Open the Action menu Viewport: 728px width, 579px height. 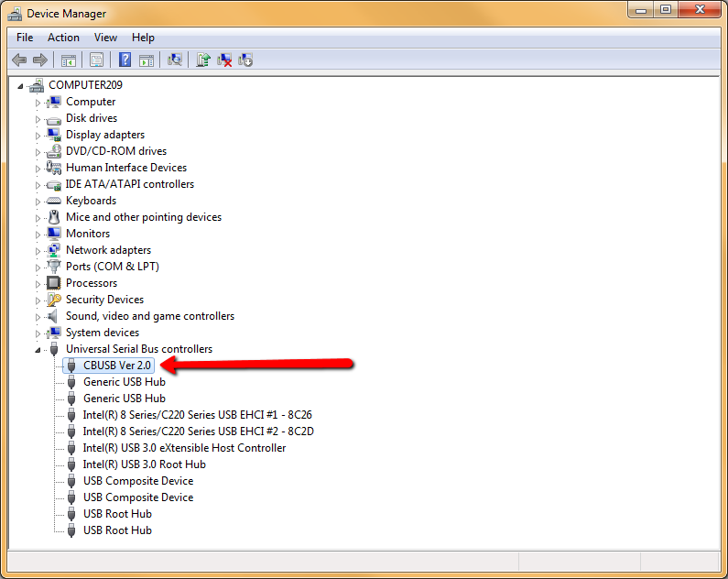click(63, 38)
